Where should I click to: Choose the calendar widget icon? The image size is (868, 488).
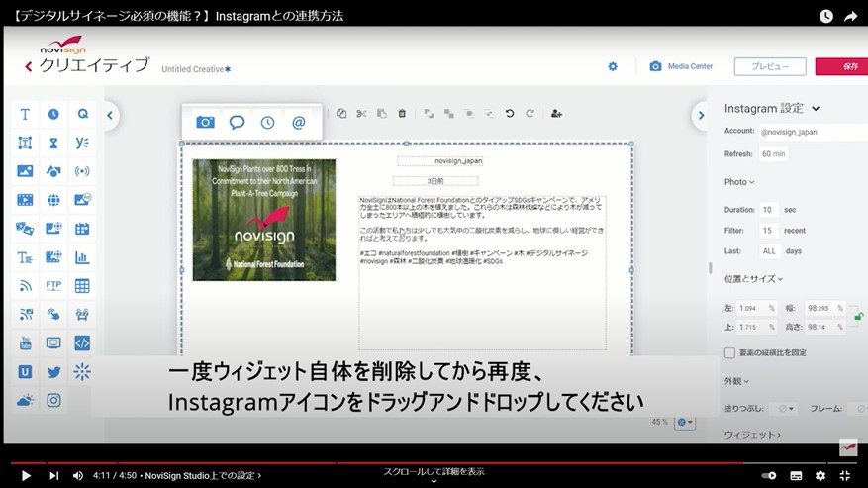coord(82,229)
